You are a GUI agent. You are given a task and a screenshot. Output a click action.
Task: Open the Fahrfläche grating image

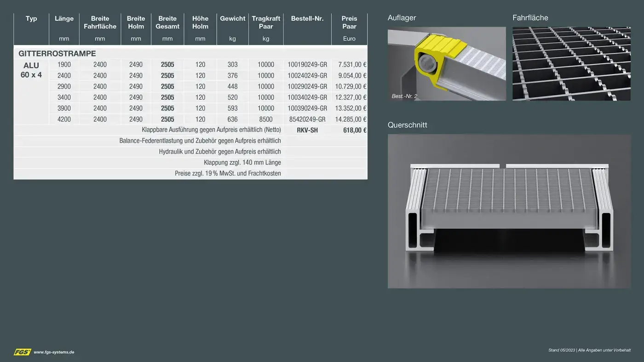[x=571, y=63]
